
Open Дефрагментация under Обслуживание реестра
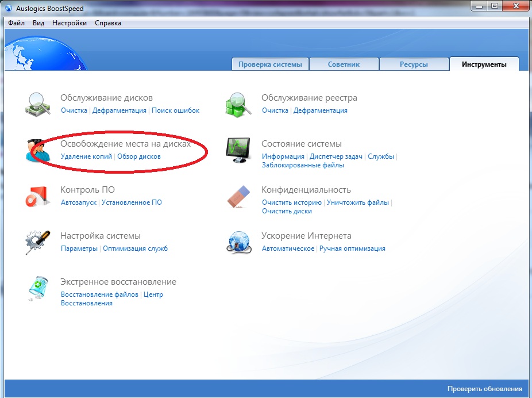pyautogui.click(x=320, y=110)
